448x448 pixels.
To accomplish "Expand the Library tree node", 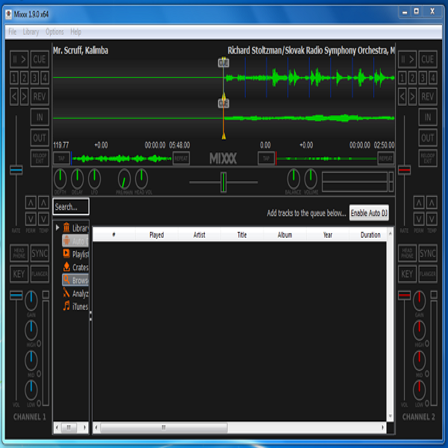I will point(57,228).
